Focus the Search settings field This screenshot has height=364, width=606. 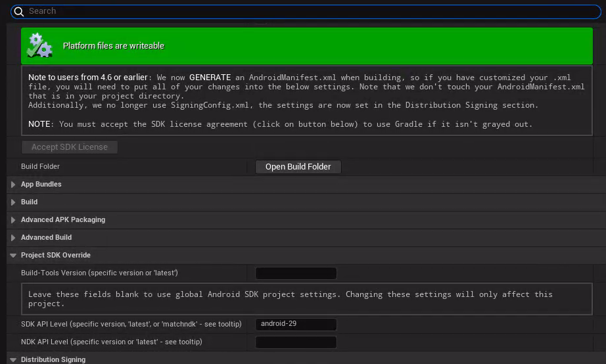click(306, 12)
